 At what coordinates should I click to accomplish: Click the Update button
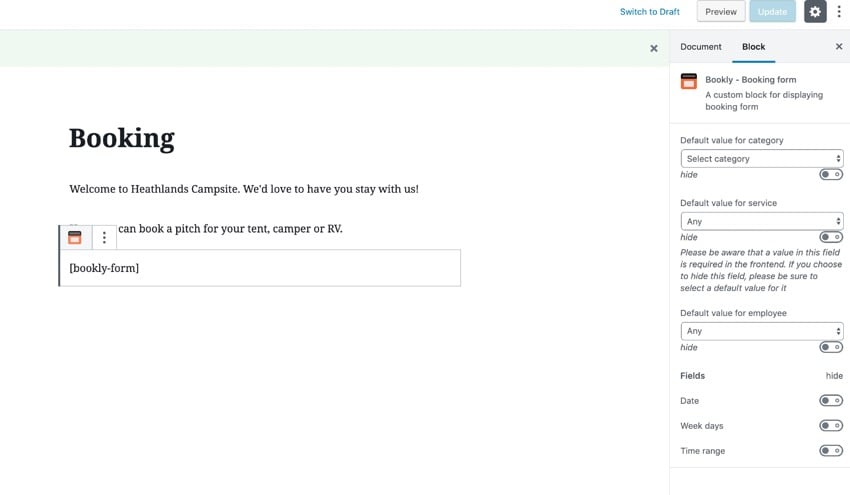coord(772,11)
